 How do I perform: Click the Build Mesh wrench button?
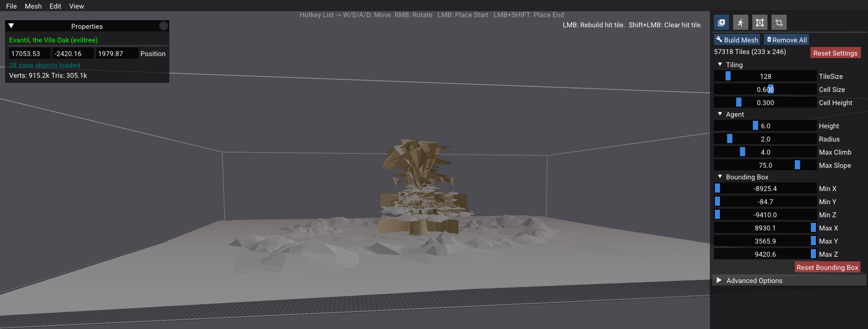click(x=737, y=40)
